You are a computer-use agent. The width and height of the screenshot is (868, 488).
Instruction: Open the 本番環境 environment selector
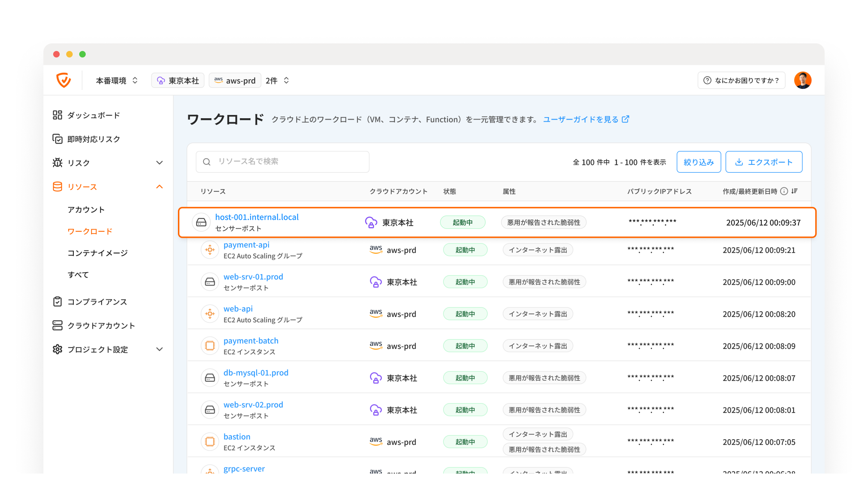116,80
